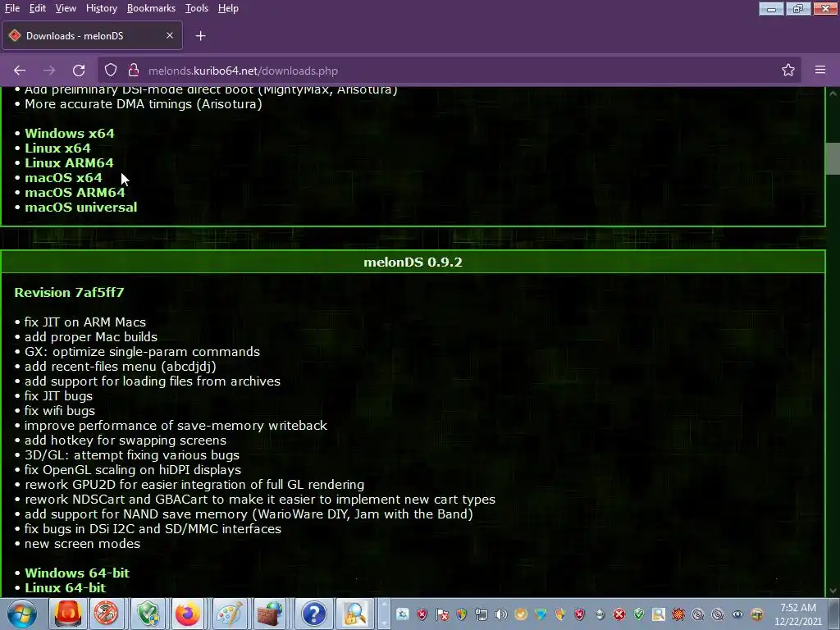Click the page vertical scrollbar thumb
Screen dimensions: 840x630
pyautogui.click(x=833, y=158)
